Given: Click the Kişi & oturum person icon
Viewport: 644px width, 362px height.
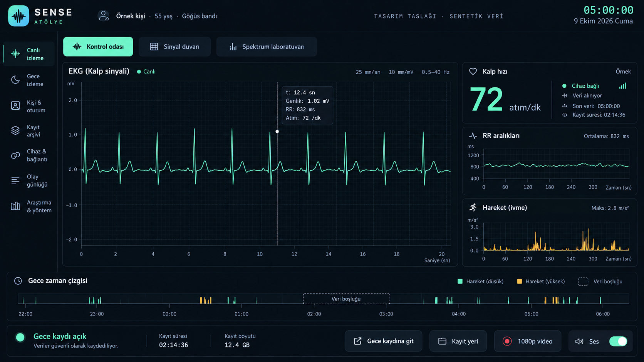Looking at the screenshot, I should [15, 106].
